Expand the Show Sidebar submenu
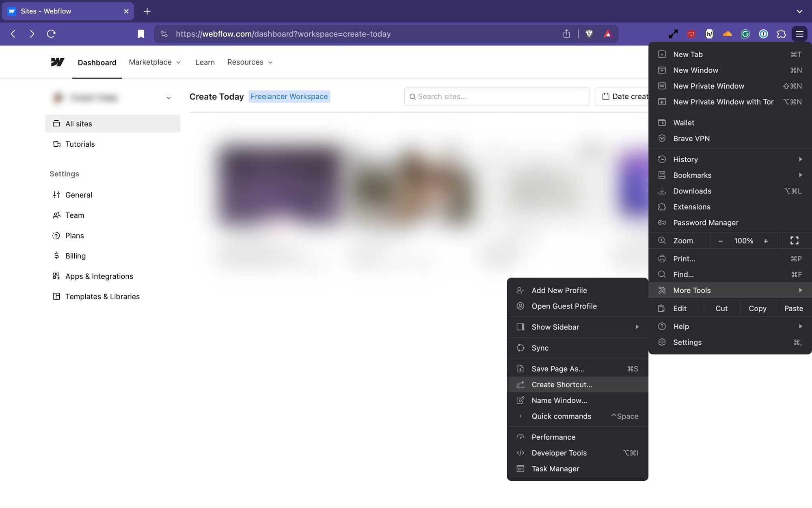Image resolution: width=812 pixels, height=508 pixels. point(555,327)
